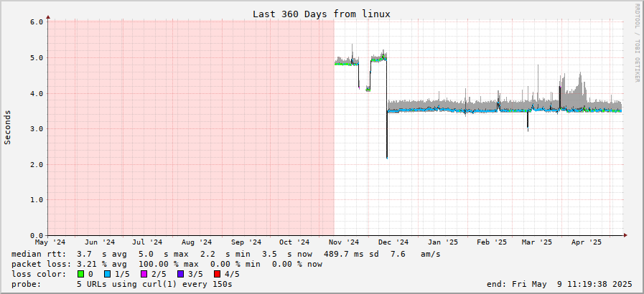
Task: Click the '5.0 s max' median rtt value
Action: [164, 255]
